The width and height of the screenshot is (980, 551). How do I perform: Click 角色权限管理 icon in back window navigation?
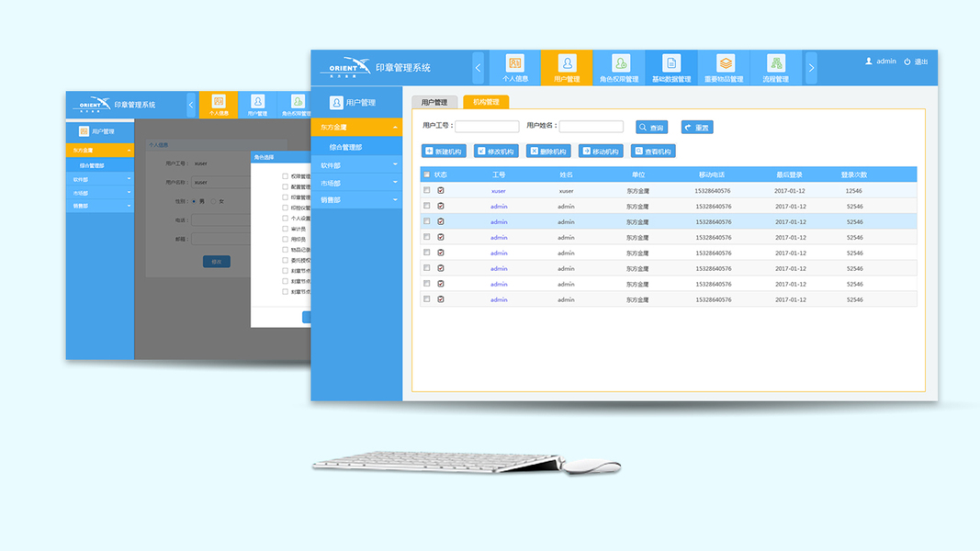pos(298,101)
